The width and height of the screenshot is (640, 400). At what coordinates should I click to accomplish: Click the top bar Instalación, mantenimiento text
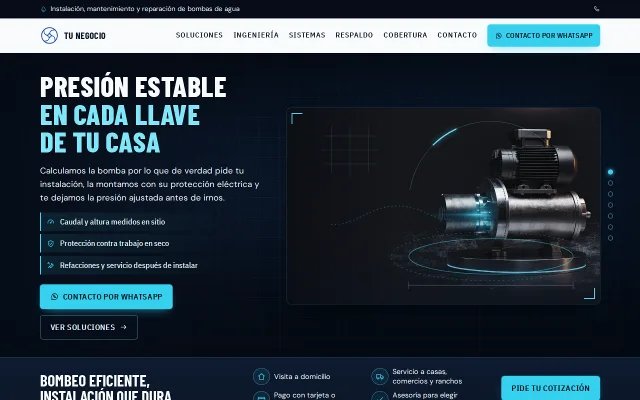pyautogui.click(x=145, y=9)
